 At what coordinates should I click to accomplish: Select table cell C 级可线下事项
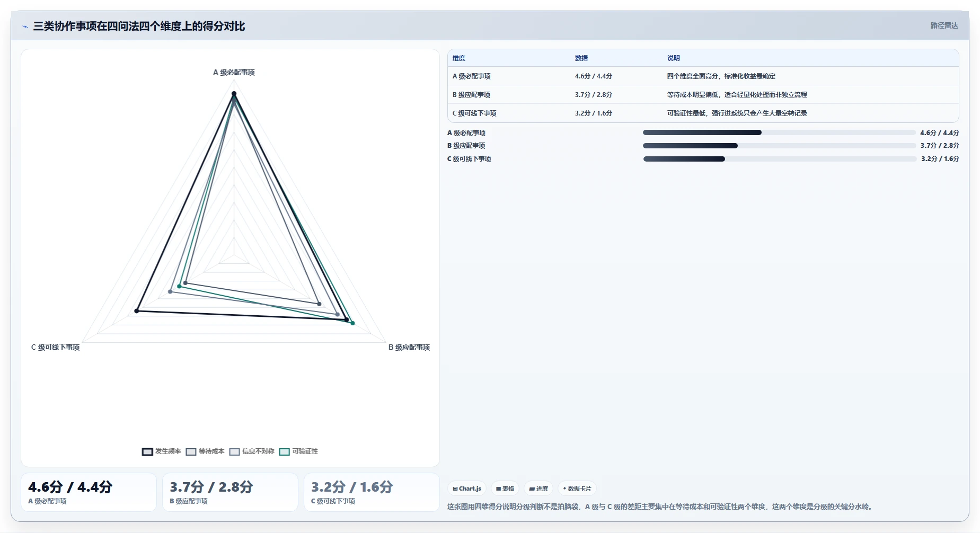point(474,113)
